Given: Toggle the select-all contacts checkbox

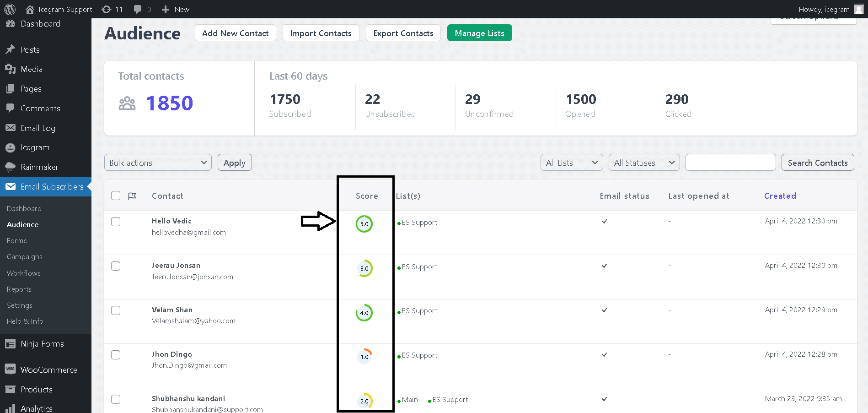Looking at the screenshot, I should (116, 196).
